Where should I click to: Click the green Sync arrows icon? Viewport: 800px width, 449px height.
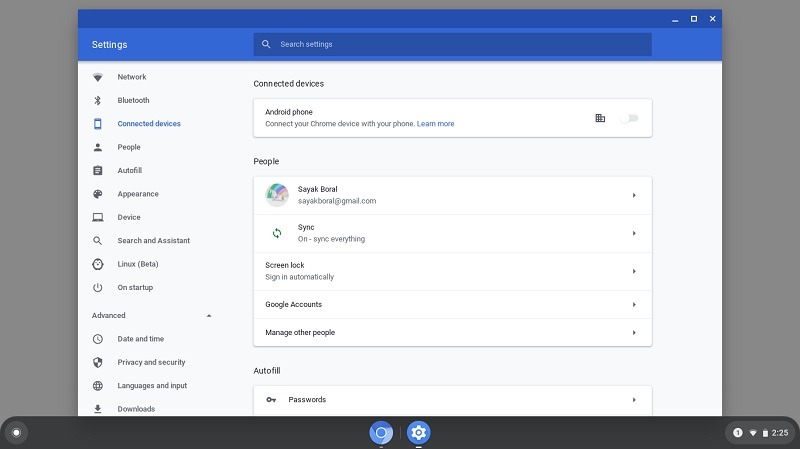277,233
